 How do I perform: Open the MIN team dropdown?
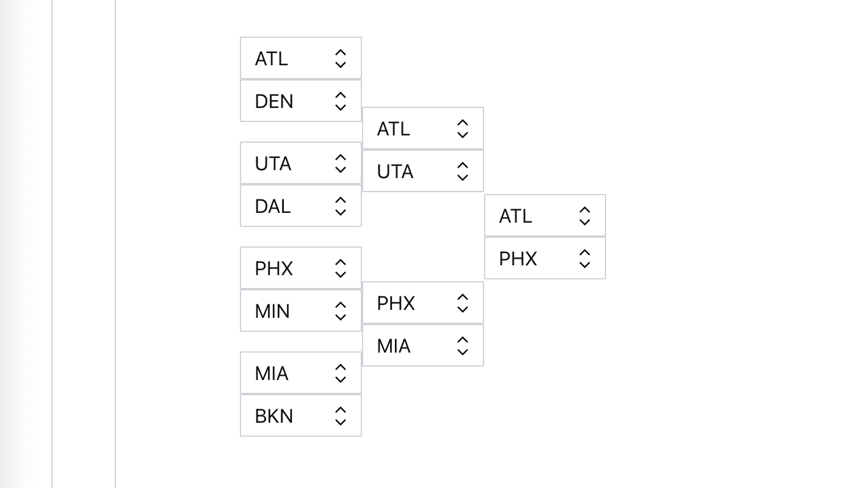[300, 311]
